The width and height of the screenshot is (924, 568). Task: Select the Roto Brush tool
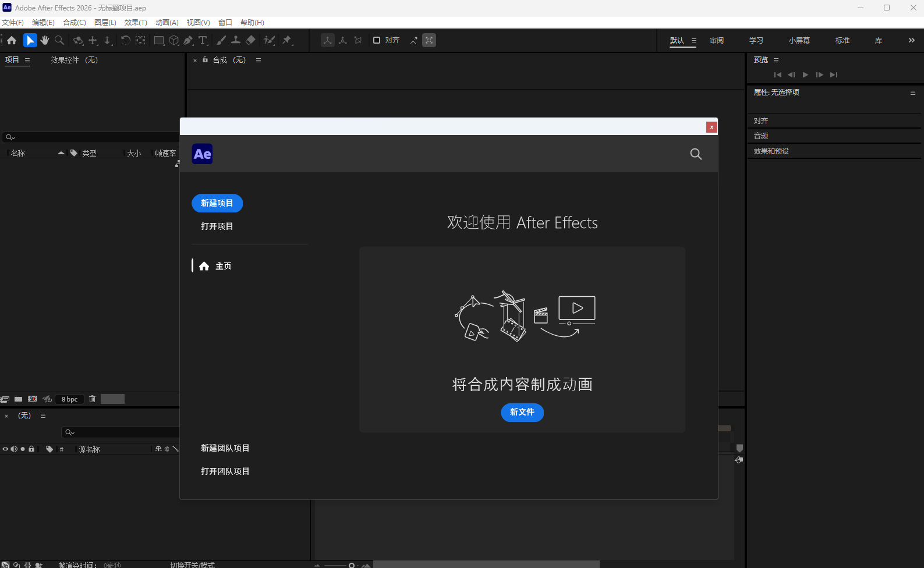click(269, 40)
